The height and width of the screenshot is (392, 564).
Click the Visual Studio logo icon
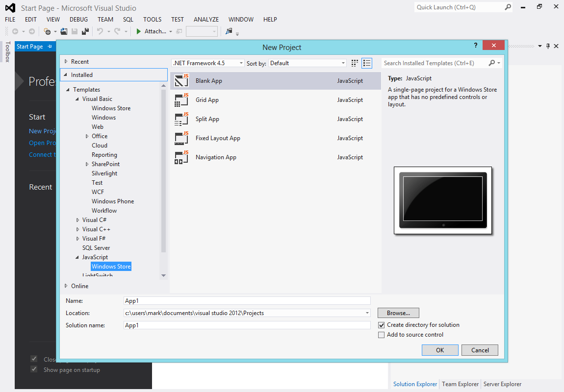[x=10, y=8]
